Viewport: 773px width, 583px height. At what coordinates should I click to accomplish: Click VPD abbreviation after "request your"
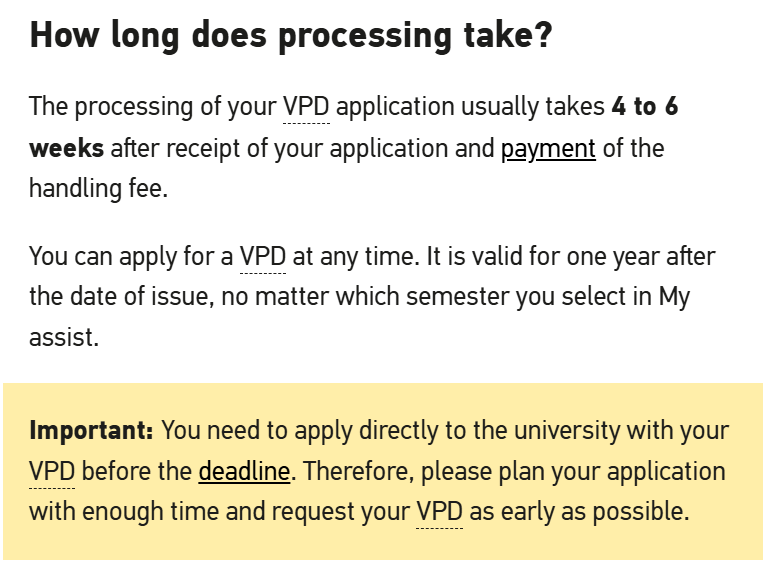click(x=439, y=512)
